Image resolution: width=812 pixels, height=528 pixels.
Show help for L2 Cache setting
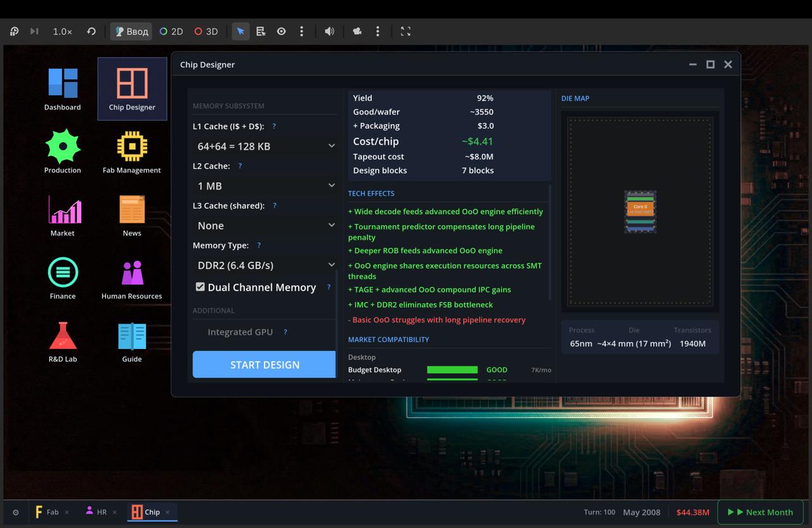[x=240, y=166]
